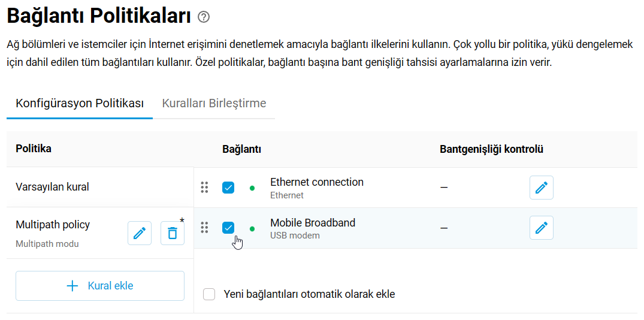Grab the drag handle of Mobile Broadband
Viewport: 644px width, 320px height.
pyautogui.click(x=204, y=228)
